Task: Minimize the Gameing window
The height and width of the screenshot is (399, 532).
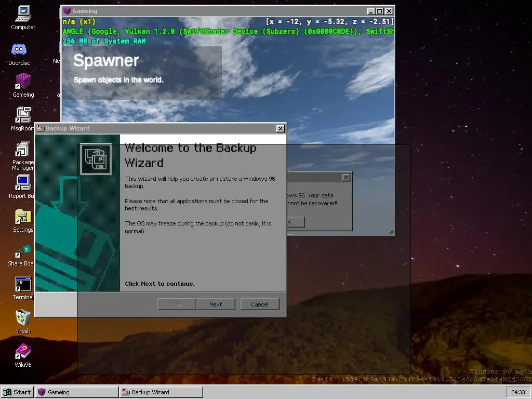Action: [371, 11]
